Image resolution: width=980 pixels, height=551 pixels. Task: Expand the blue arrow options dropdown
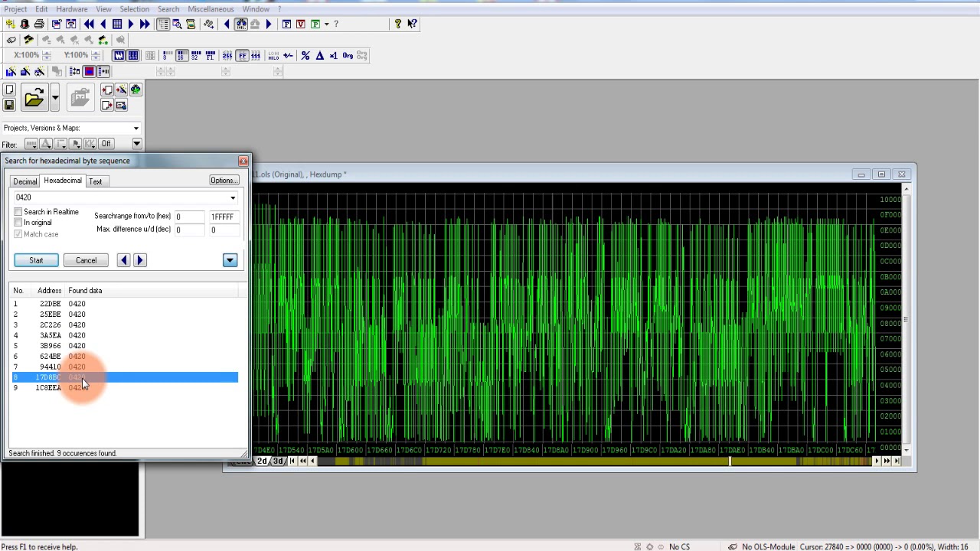(x=230, y=260)
